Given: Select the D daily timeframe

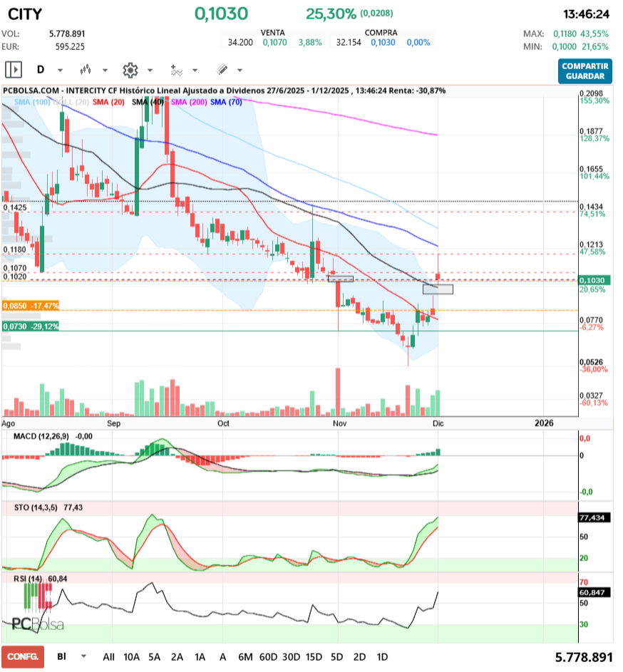Looking at the screenshot, I should [41, 69].
